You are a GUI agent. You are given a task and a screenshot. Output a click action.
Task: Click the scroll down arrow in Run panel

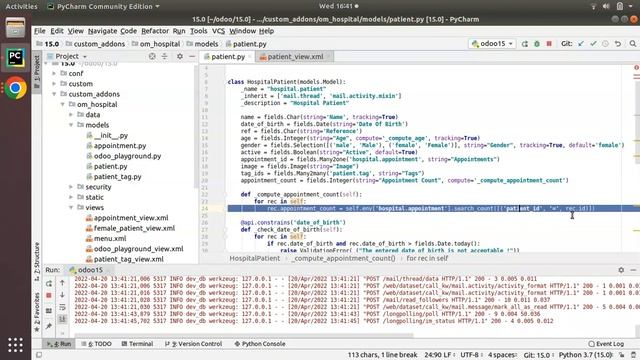pos(62,295)
